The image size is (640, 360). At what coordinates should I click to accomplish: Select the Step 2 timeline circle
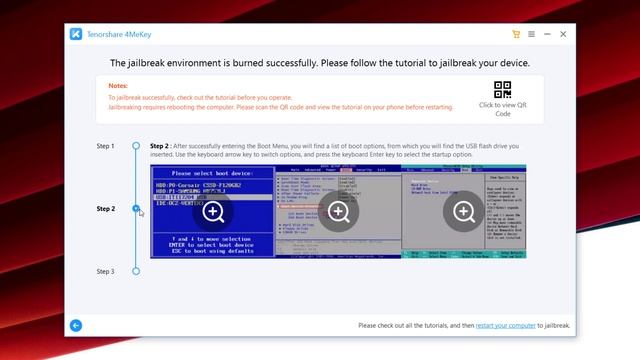coord(136,208)
